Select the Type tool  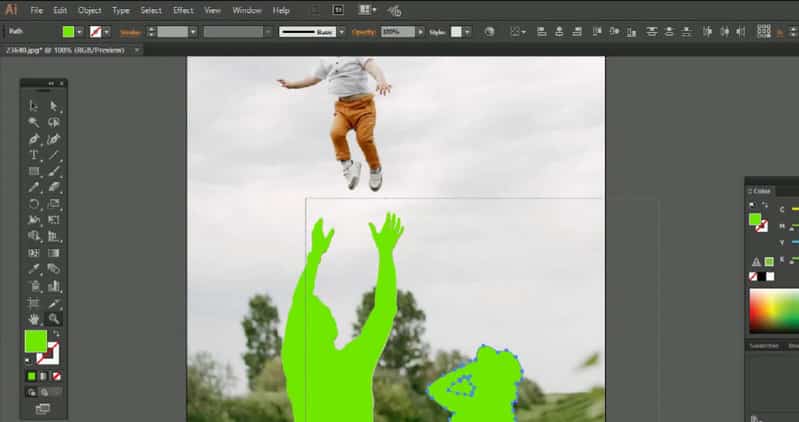point(34,155)
